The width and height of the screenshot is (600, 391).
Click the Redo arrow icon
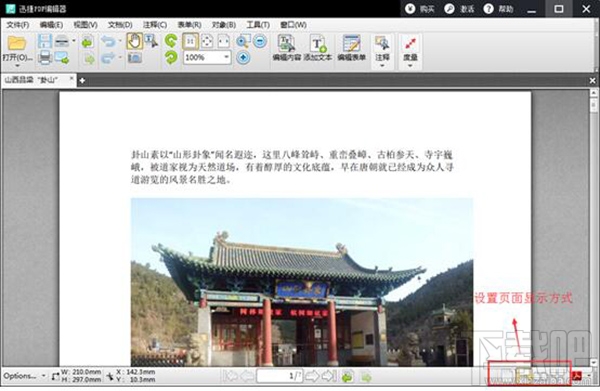click(x=108, y=58)
